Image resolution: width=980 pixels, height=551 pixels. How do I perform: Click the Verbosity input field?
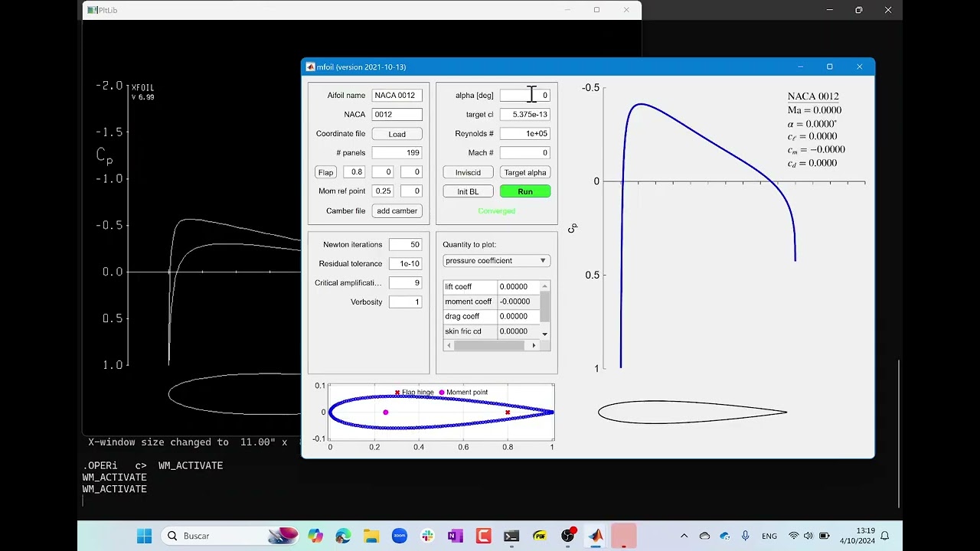tap(405, 302)
